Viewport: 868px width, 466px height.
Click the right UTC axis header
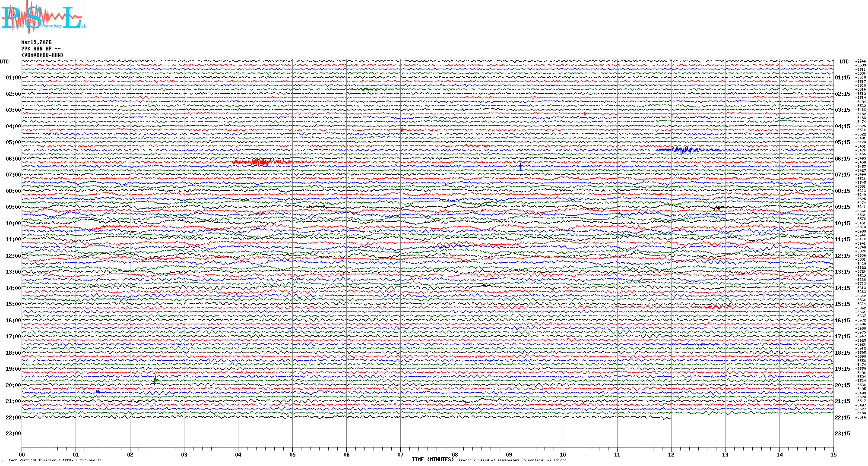pos(844,62)
